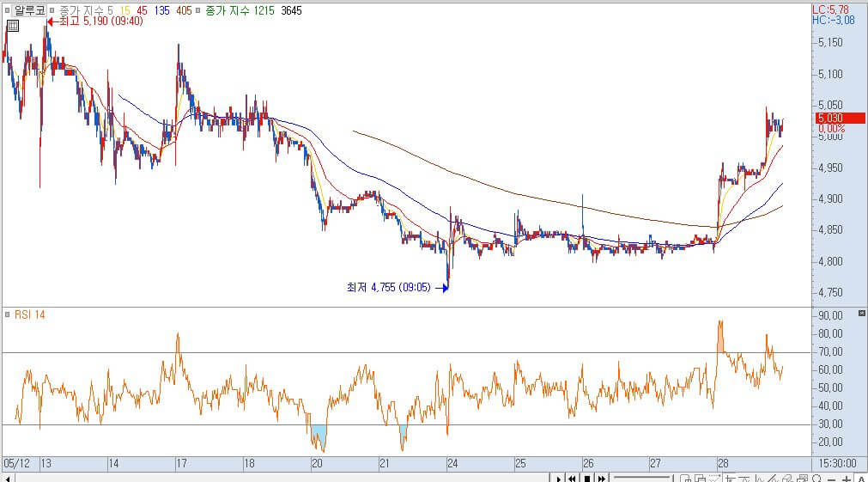Click the magnifier icon in bottom toolbar
The width and height of the screenshot is (868, 482).
[816, 479]
